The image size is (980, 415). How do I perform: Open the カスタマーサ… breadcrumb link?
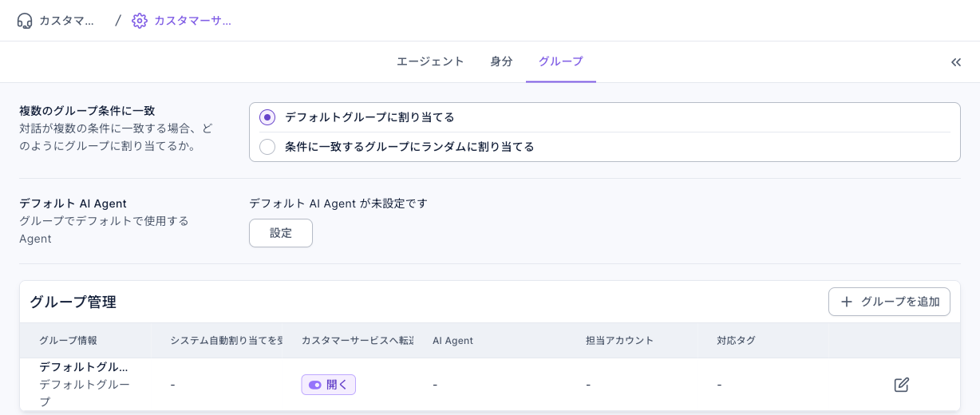coord(192,21)
